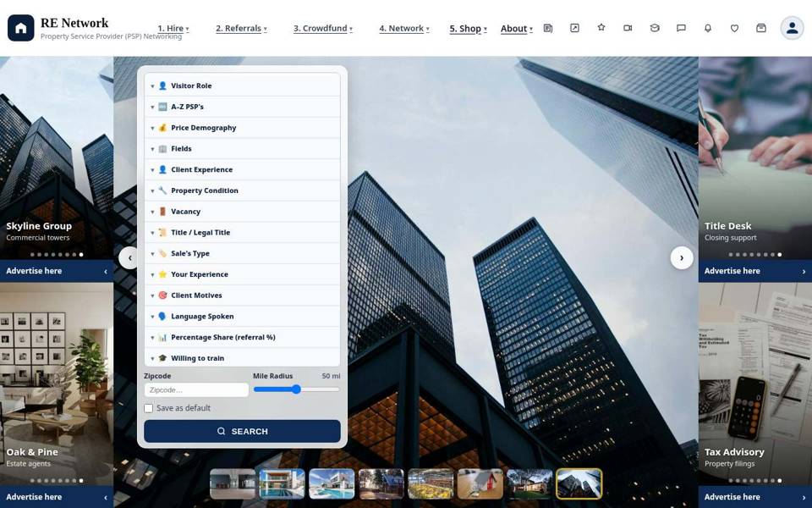Click the SEARCH button

[x=243, y=431]
